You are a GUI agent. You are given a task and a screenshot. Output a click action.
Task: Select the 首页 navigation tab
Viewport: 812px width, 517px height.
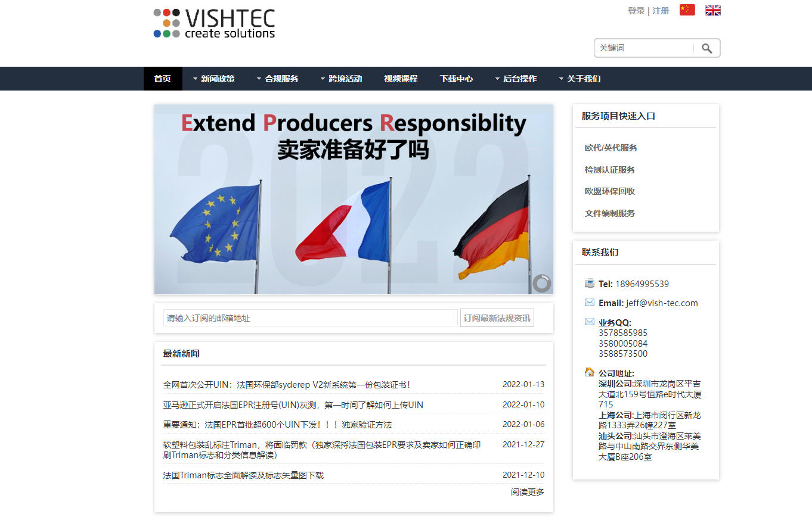[163, 79]
